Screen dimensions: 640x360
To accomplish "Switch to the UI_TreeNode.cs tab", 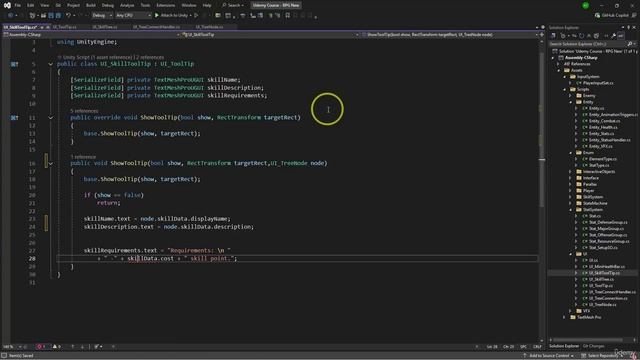I will [209, 27].
